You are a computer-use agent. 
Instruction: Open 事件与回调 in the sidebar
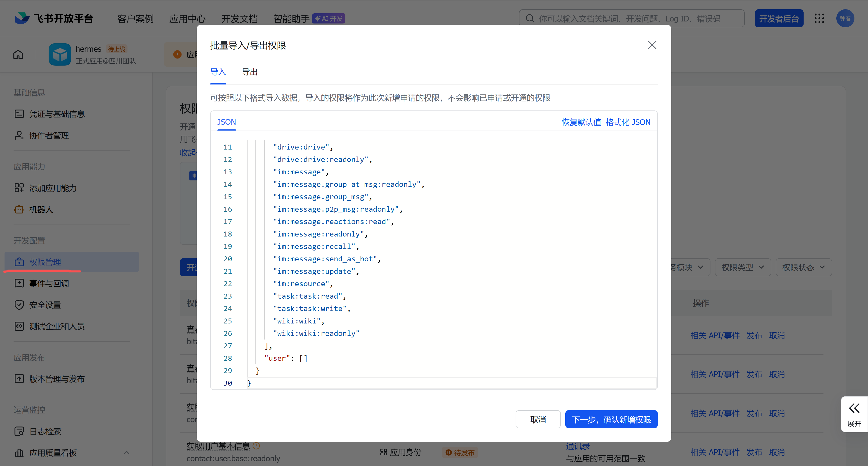(72, 283)
